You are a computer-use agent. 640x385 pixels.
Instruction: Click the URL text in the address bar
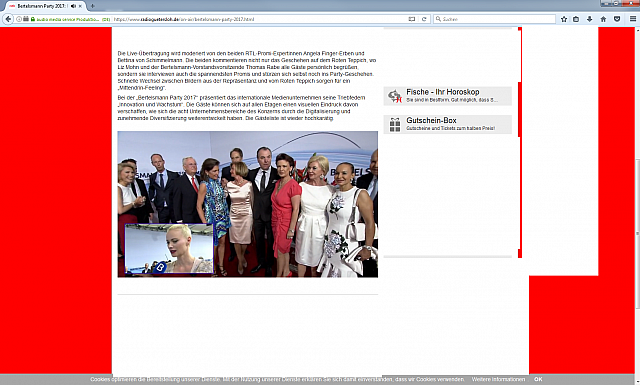coord(184,19)
